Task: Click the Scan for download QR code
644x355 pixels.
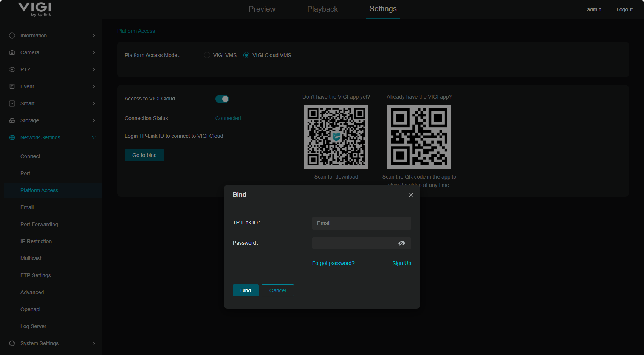Action: 336,137
